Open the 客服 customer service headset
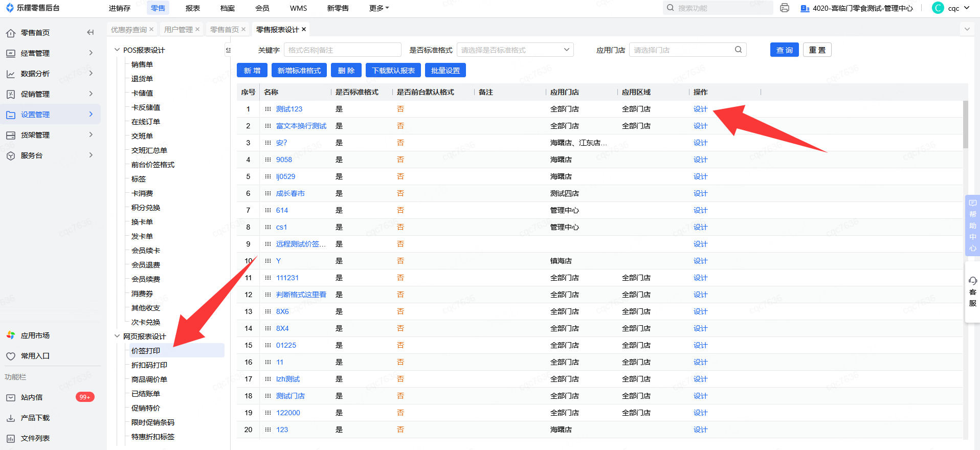Screen dimensions: 980x450 pos(972,281)
